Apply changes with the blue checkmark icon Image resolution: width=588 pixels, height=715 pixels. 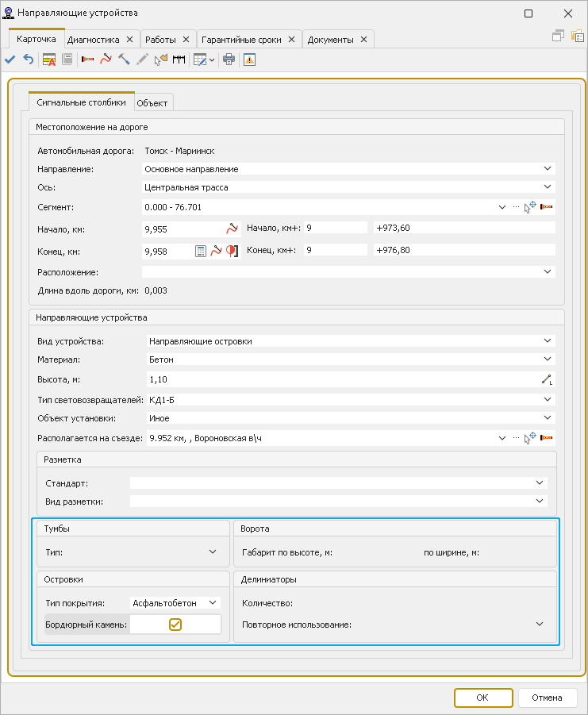(x=10, y=60)
